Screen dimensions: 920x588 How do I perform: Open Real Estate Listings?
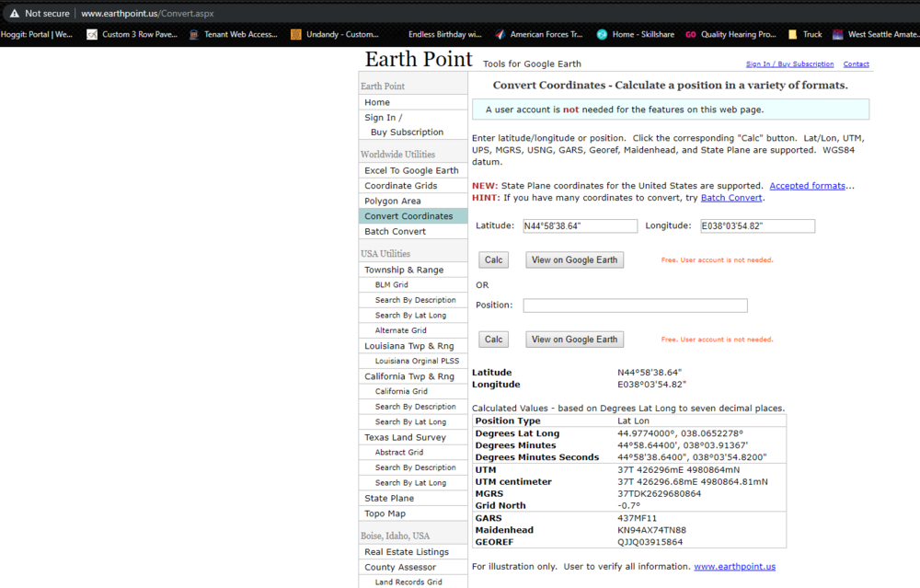coord(413,551)
